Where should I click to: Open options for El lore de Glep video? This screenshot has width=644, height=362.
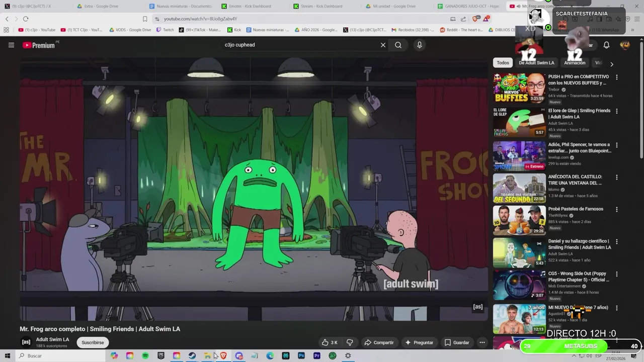[617, 111]
